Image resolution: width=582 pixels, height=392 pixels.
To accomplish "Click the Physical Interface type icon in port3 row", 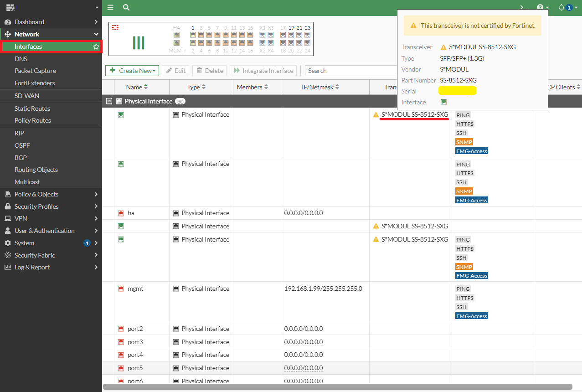I will pos(176,342).
